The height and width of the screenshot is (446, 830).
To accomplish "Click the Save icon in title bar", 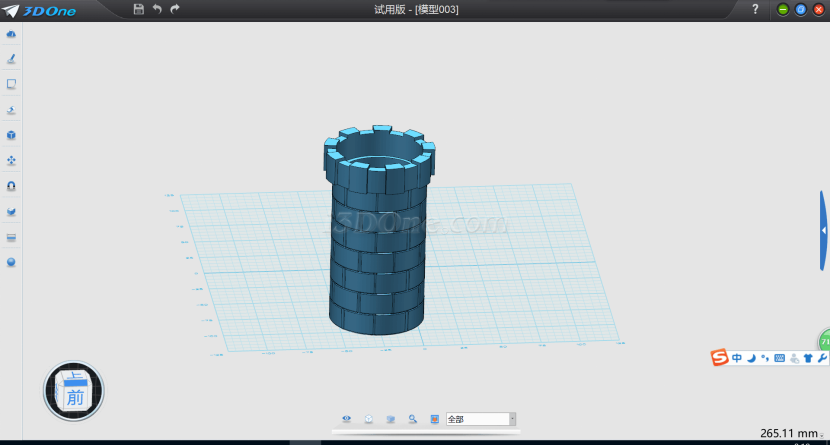I will (x=138, y=9).
